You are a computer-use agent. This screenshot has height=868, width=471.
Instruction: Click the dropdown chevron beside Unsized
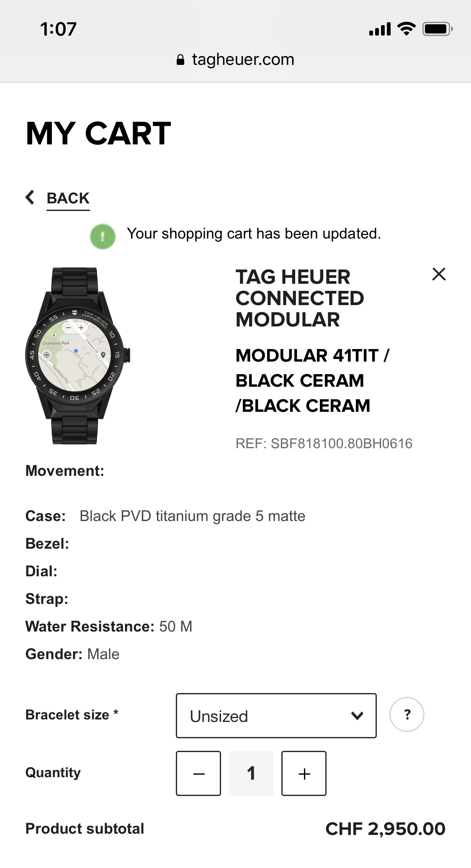357,716
